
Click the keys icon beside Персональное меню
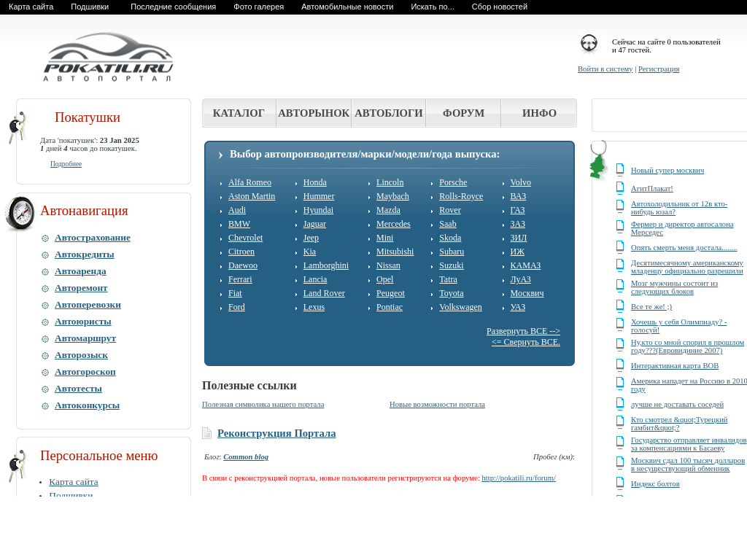click(x=17, y=466)
